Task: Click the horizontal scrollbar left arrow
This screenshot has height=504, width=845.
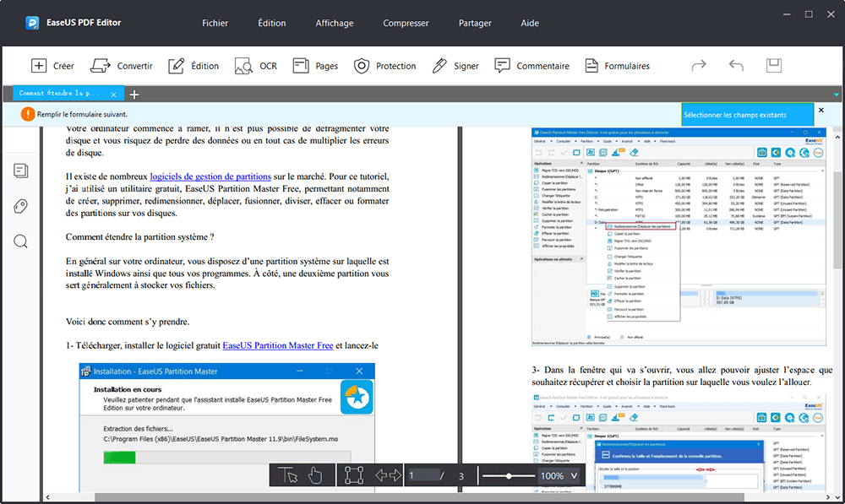Action: click(48, 497)
